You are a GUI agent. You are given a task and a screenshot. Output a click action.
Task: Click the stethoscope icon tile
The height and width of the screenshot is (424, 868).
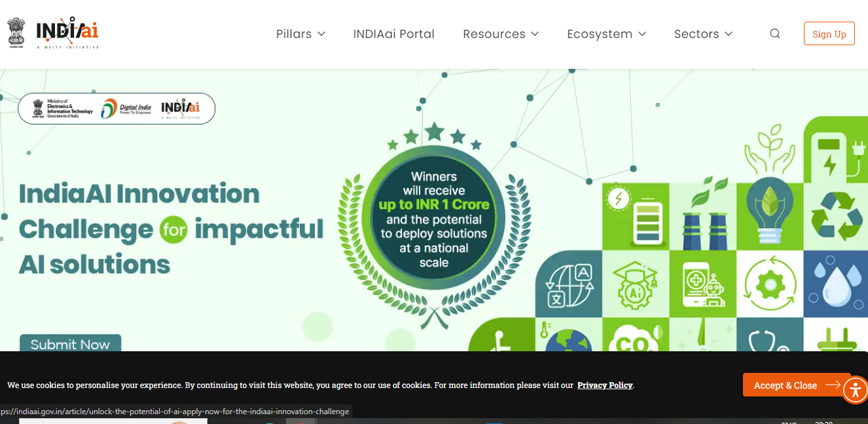769,336
